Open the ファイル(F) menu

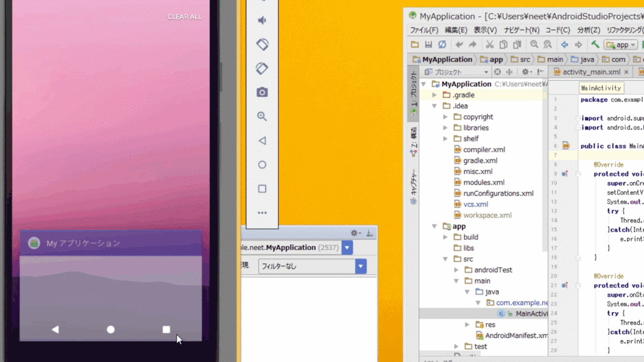(424, 30)
